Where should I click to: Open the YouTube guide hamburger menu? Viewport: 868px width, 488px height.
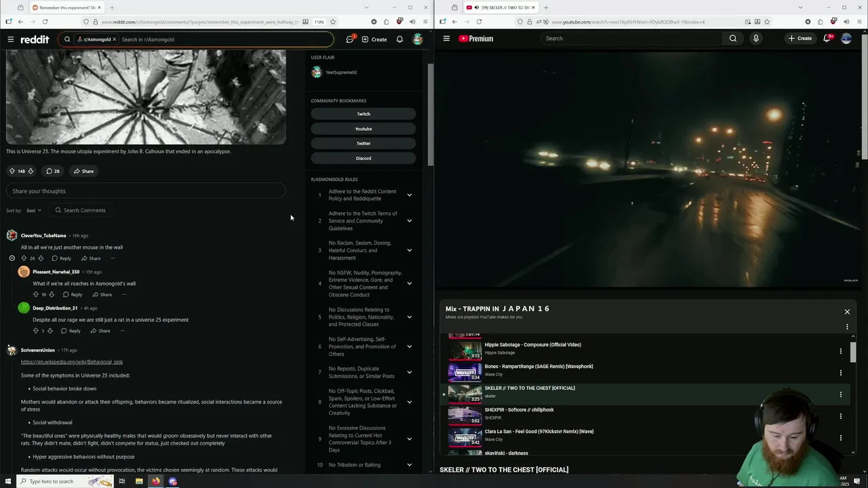[x=446, y=39]
